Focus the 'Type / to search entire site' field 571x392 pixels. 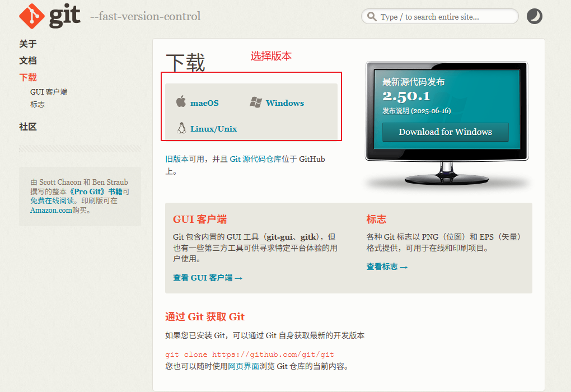(x=440, y=17)
